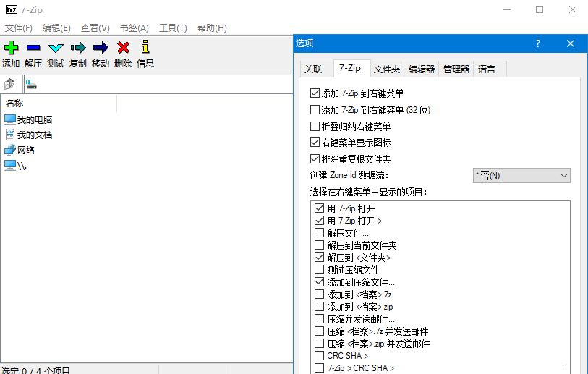Switch to the 文件夹 tab
The width and height of the screenshot is (588, 374).
click(x=387, y=69)
